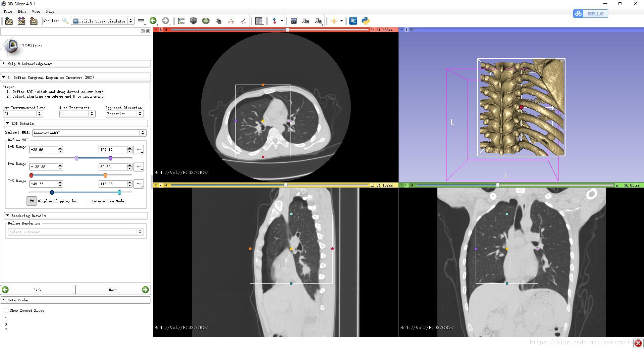Open the Python interactor icon

tap(366, 21)
